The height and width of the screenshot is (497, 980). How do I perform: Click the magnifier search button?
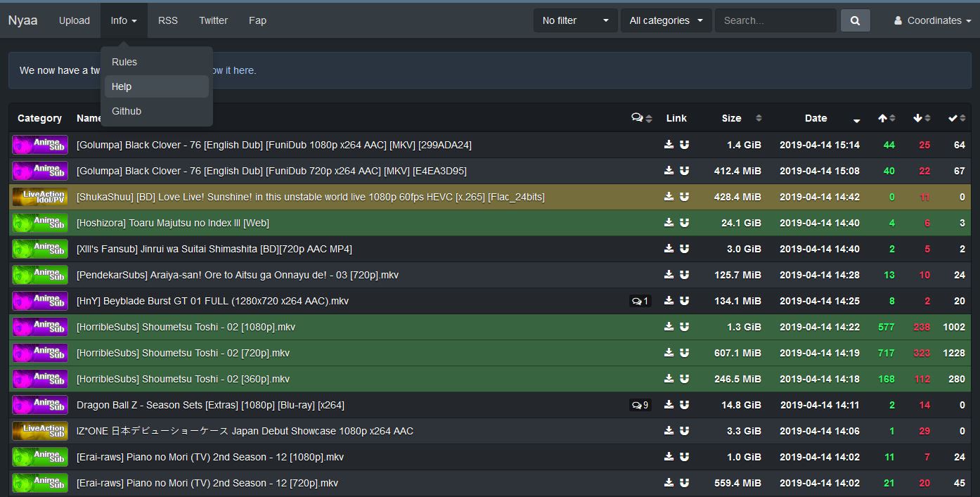coord(855,20)
